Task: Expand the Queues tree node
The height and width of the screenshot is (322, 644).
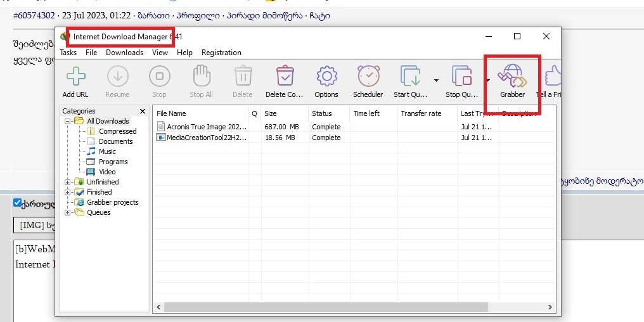Action: (67, 212)
